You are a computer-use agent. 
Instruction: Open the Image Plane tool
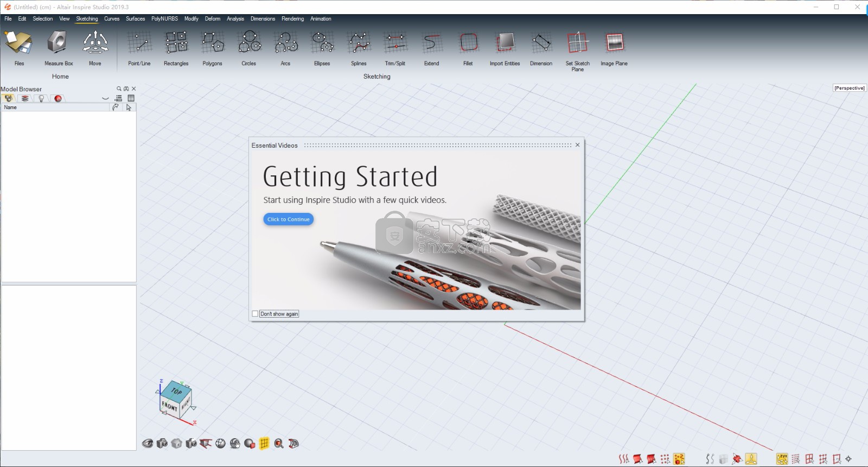tap(614, 48)
